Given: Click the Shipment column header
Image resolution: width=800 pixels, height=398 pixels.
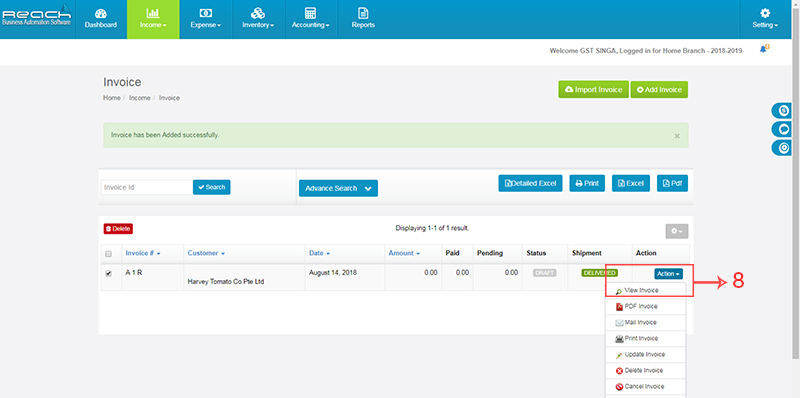Looking at the screenshot, I should 587,253.
